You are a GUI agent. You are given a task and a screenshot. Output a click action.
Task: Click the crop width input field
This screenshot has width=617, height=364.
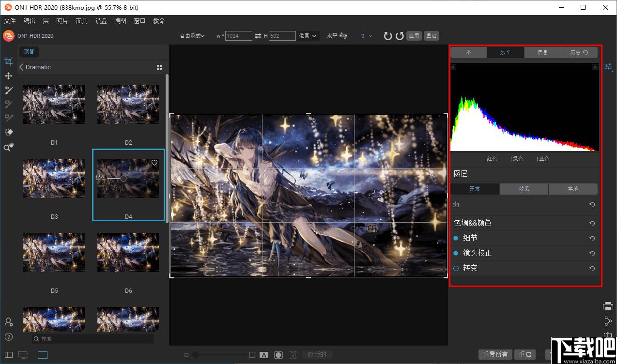(239, 36)
